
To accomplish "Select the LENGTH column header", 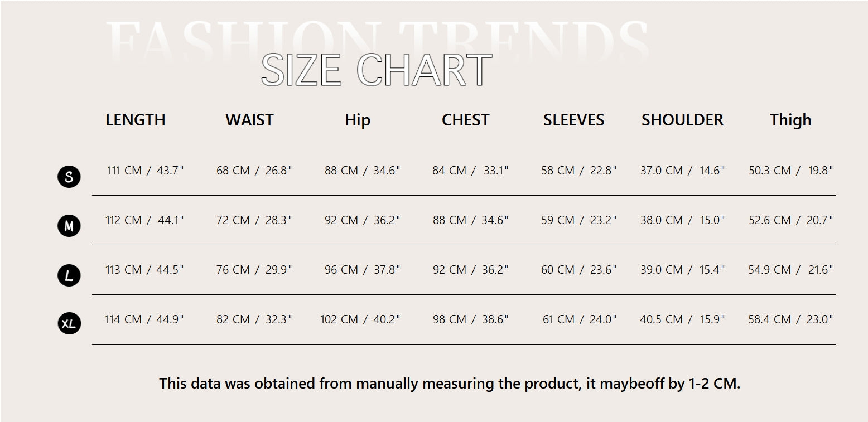I will [136, 120].
